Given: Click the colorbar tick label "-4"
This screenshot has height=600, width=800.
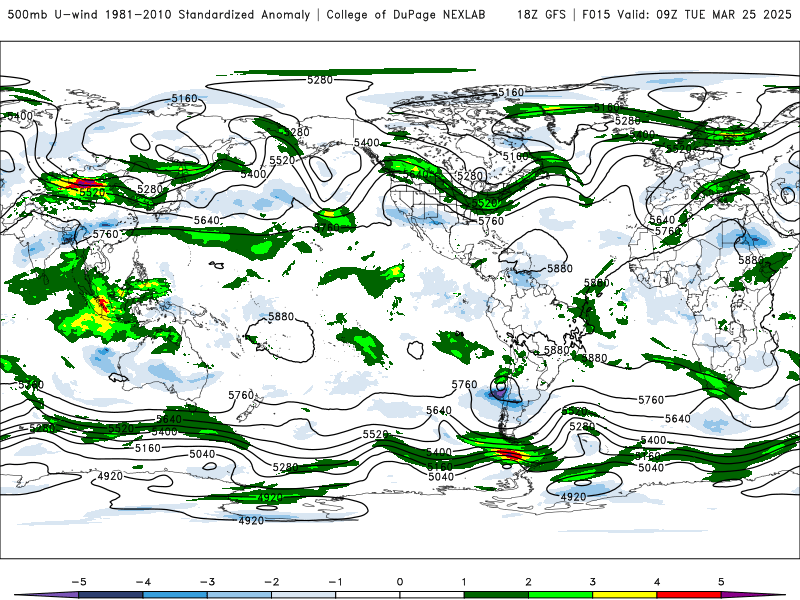Looking at the screenshot, I should point(143,582).
